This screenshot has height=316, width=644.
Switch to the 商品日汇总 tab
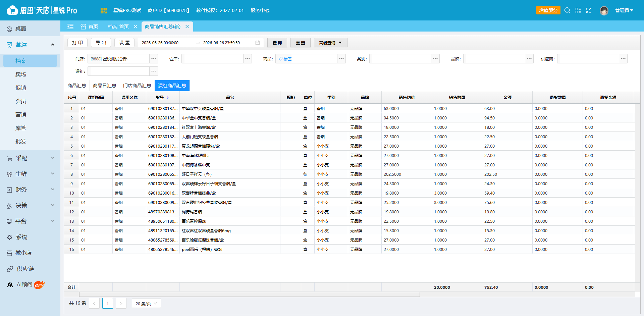tap(104, 86)
